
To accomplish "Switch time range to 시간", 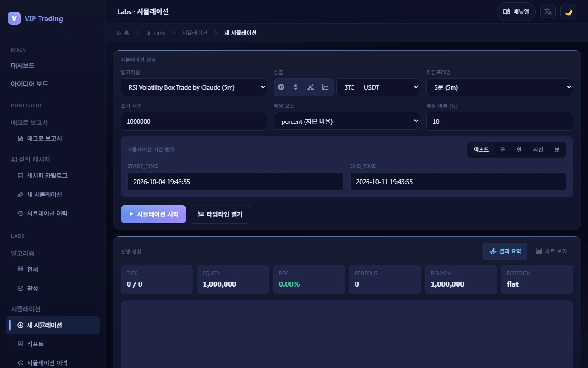I will (538, 149).
